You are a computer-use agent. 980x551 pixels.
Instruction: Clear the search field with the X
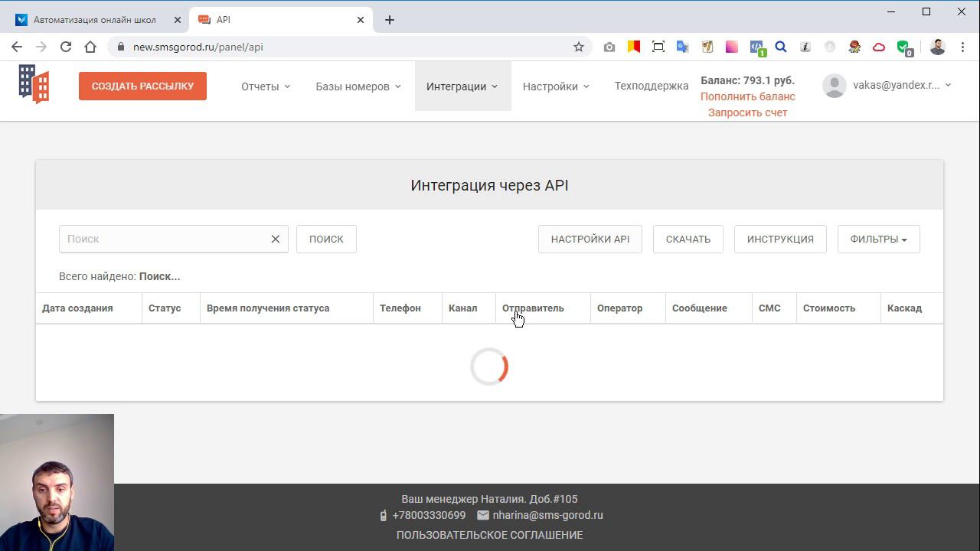pos(276,239)
